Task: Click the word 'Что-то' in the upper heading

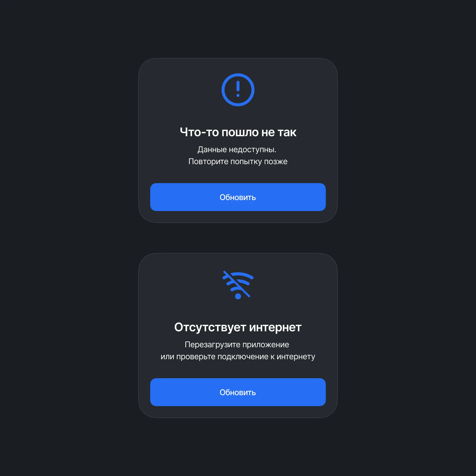Action: pyautogui.click(x=199, y=132)
